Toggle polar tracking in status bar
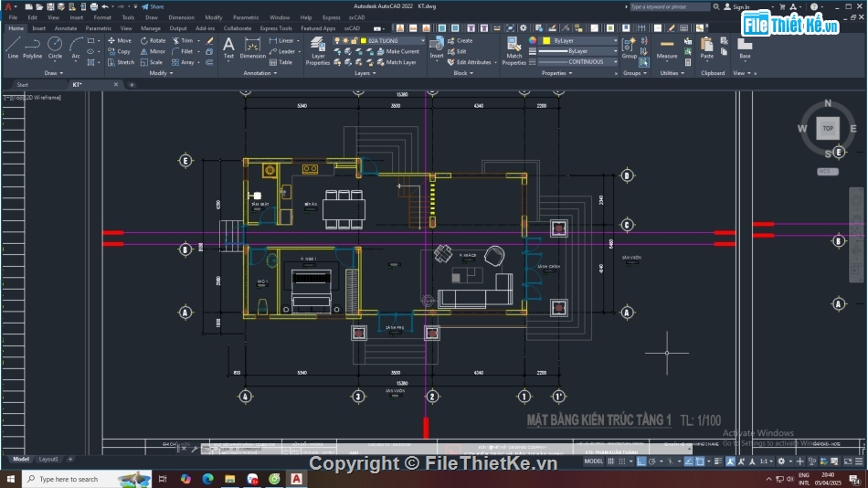The height and width of the screenshot is (488, 868). coord(652,461)
